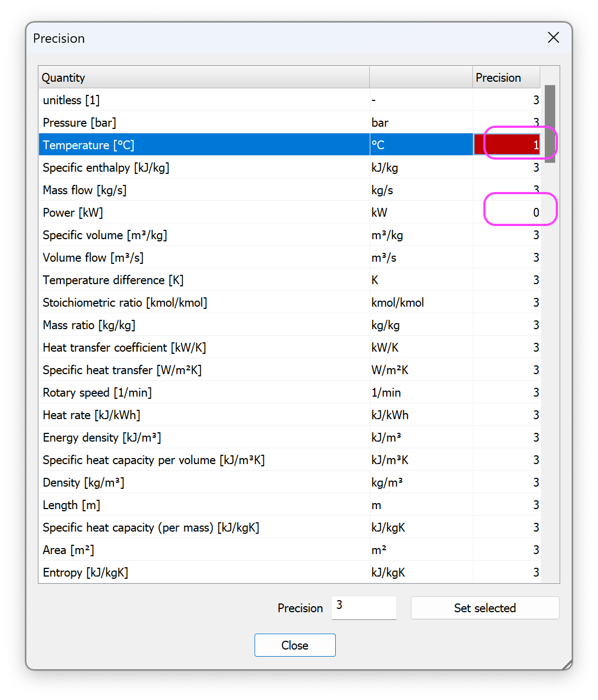Viewport: 598px width, 700px height.
Task: Click the kW unit cell in Power row
Action: point(421,212)
